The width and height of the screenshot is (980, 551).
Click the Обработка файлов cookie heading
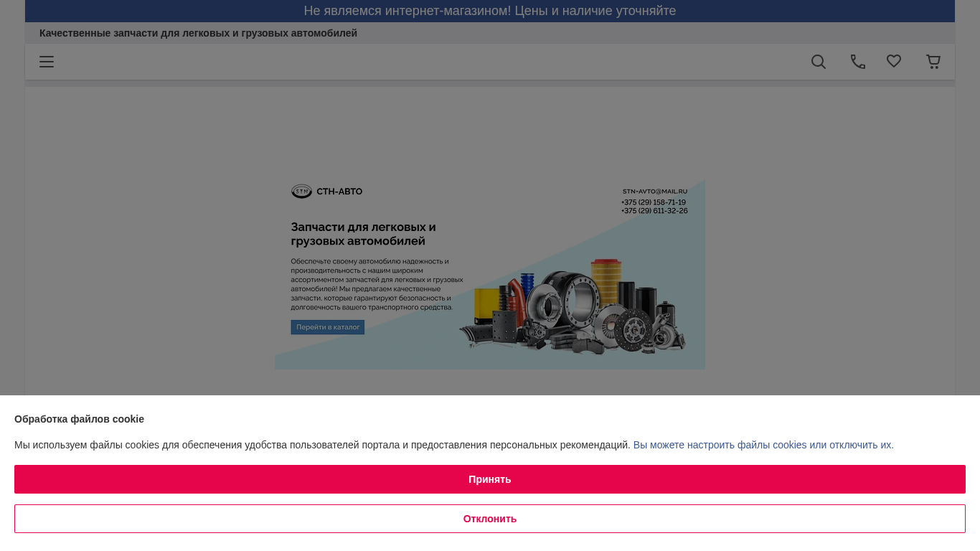click(x=79, y=419)
